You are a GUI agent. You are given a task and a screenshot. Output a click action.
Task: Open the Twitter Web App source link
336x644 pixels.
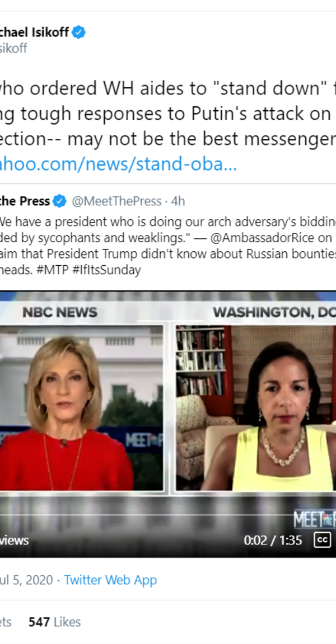[110, 580]
